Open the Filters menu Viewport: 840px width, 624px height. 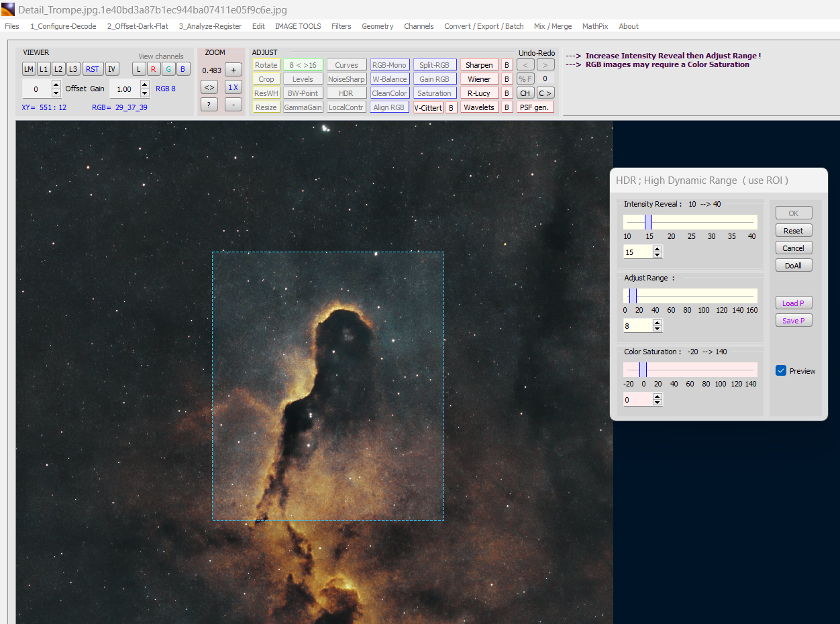[341, 26]
